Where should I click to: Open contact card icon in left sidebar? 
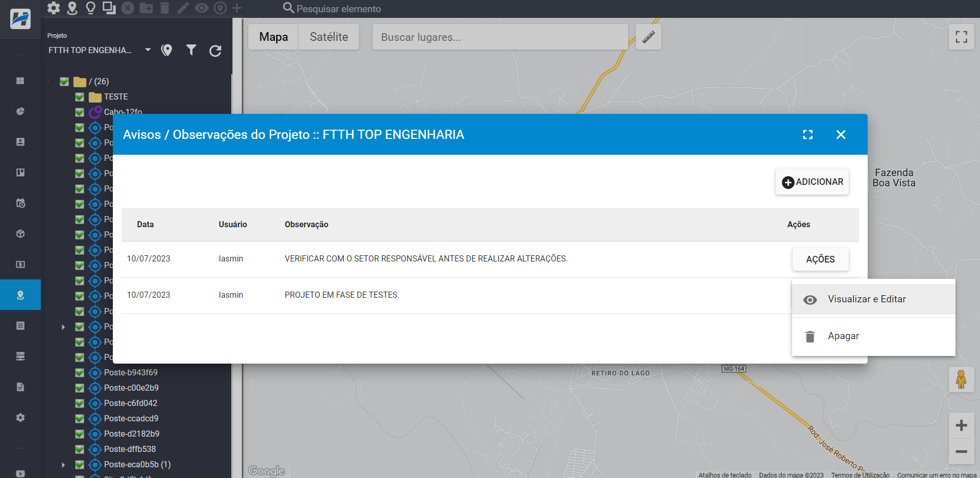20,142
